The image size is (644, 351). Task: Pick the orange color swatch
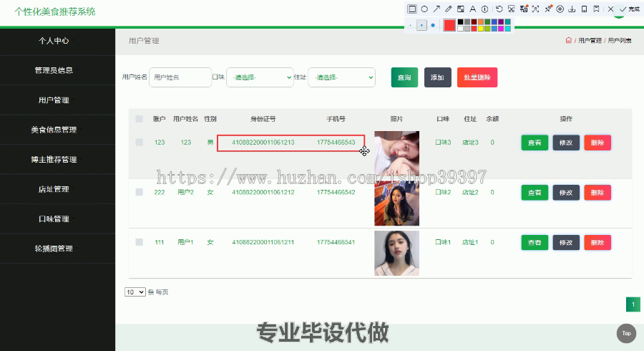481,21
